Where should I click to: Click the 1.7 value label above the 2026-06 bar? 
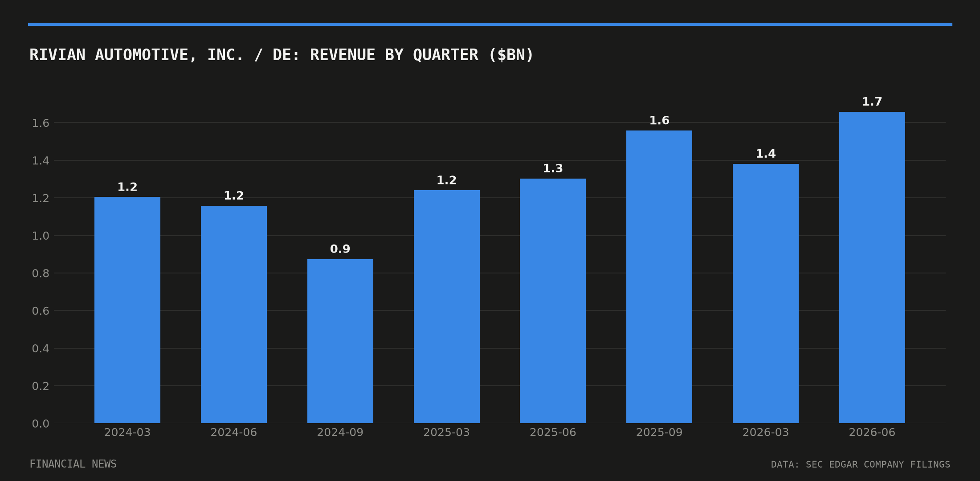(x=872, y=102)
